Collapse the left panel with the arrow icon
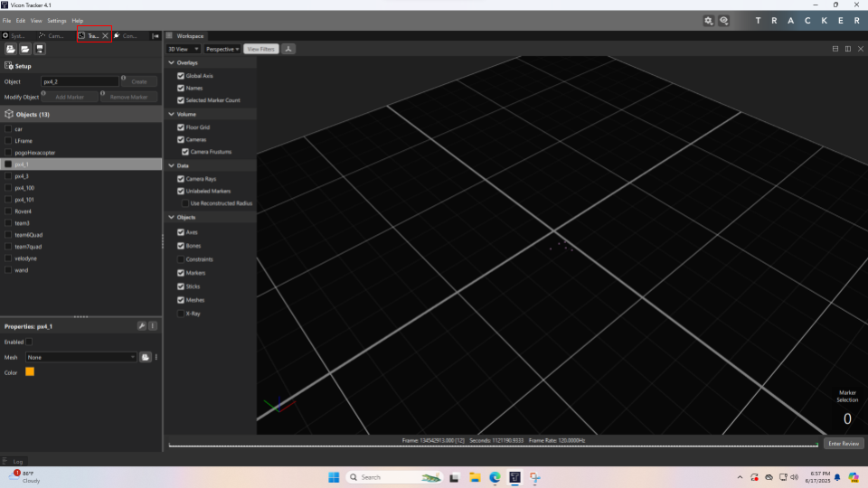 point(156,36)
